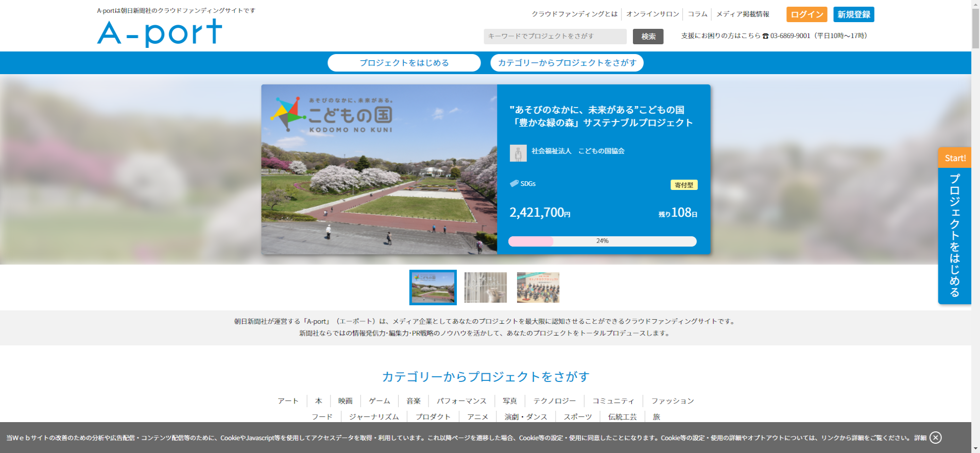The height and width of the screenshot is (453, 980).
Task: Click heading カテゴリーからプロジェクトをさがす
Action: pos(486,377)
